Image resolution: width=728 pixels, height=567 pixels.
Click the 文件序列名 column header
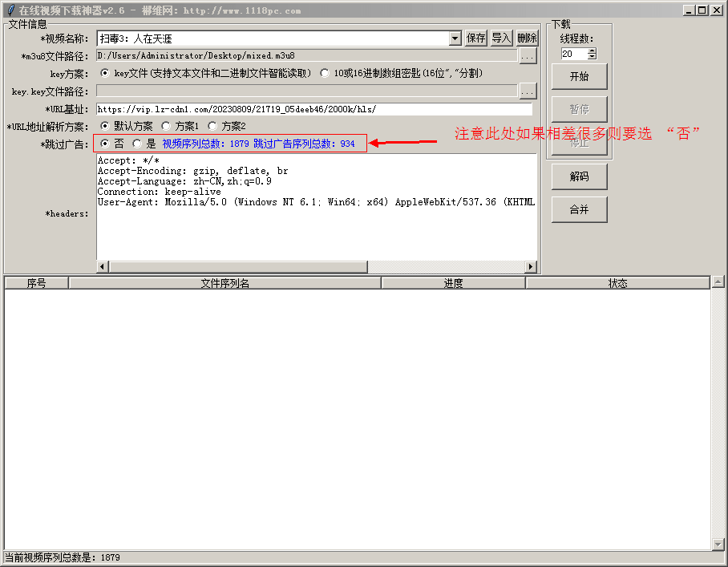[224, 283]
